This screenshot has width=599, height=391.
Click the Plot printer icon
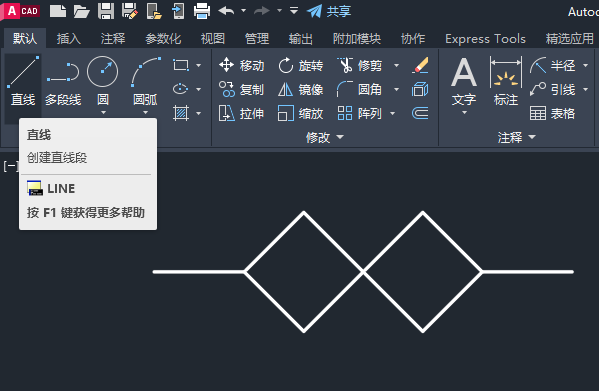[x=202, y=11]
